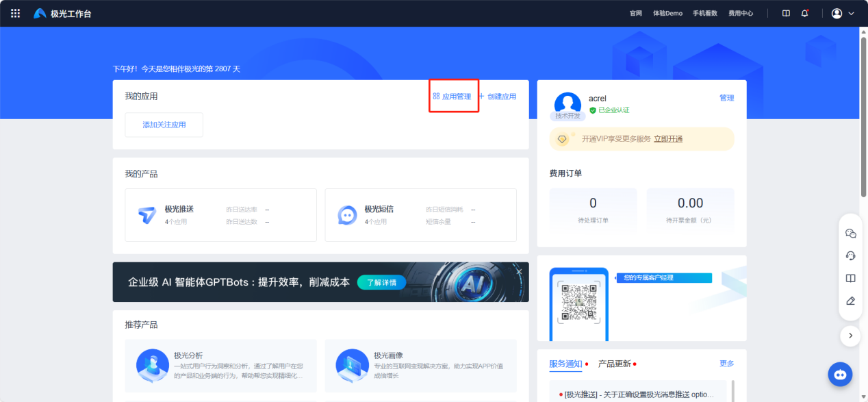Screen dimensions: 868x402
Task: Click the book icon in floating sidebar
Action: click(x=851, y=278)
